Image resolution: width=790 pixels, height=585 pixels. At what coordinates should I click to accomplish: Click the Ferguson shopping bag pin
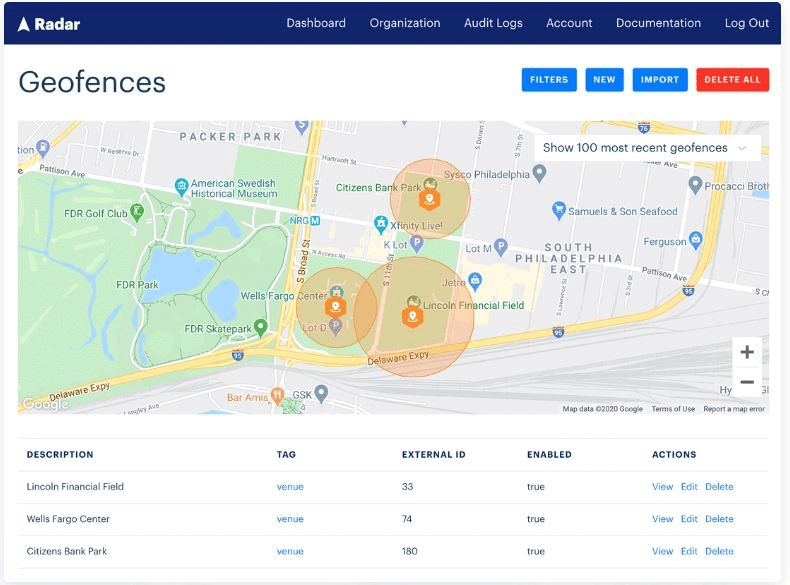point(696,240)
